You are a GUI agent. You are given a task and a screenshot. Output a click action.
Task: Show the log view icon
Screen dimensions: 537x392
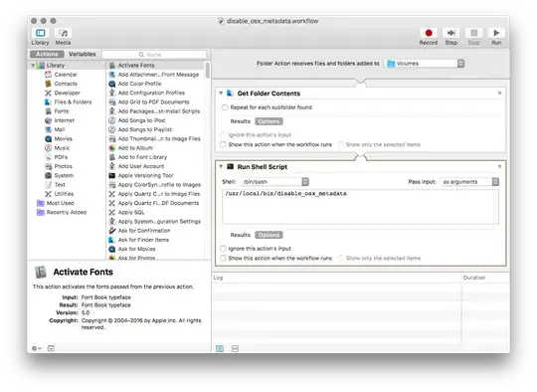click(220, 348)
